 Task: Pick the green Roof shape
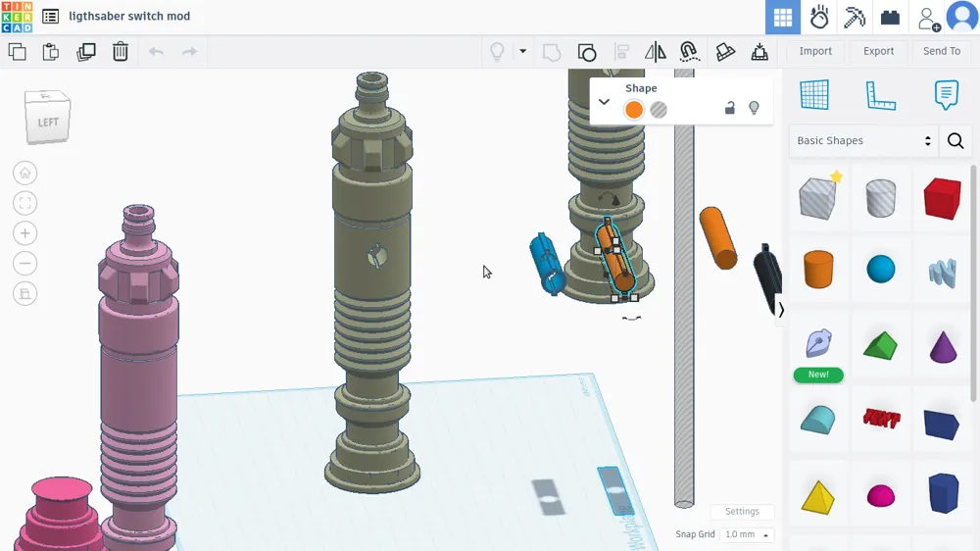tap(881, 345)
